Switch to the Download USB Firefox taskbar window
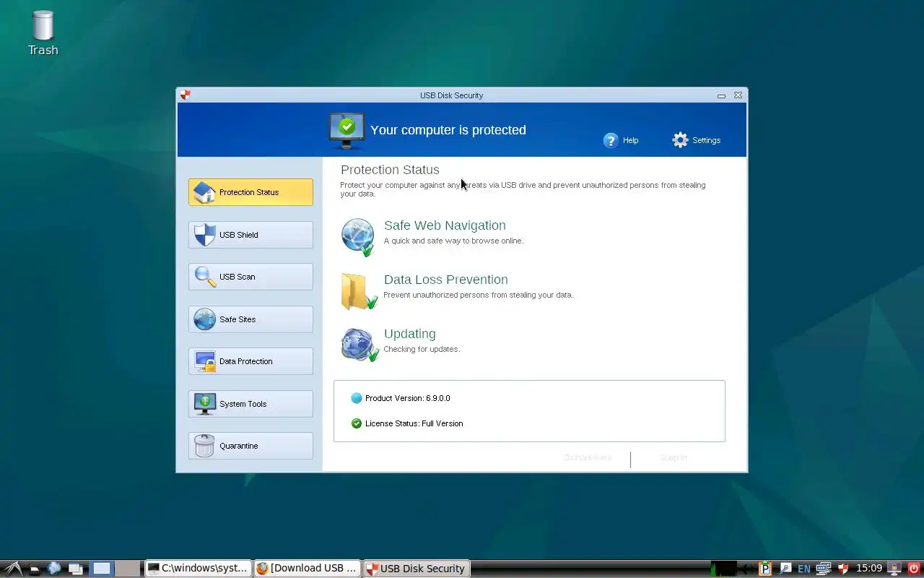Viewport: 924px width, 578px height. (x=307, y=569)
